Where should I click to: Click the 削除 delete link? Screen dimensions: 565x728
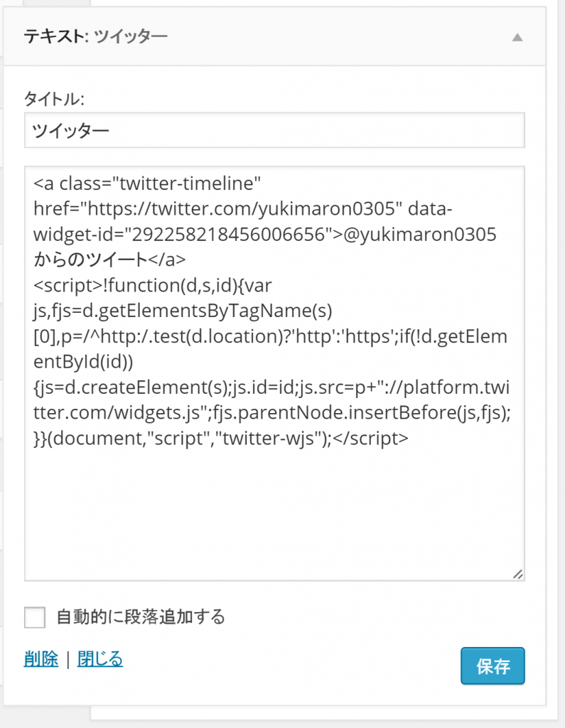tap(41, 659)
